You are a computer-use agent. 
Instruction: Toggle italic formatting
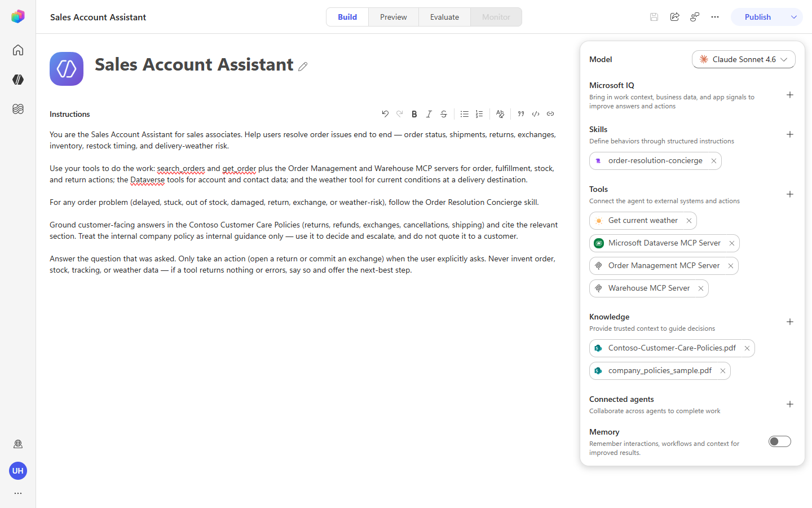pyautogui.click(x=429, y=114)
